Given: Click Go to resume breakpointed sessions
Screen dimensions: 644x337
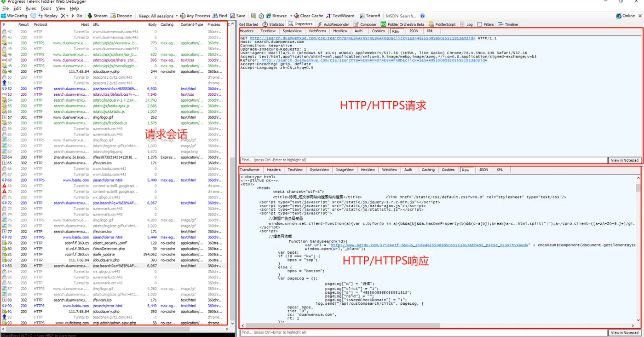Looking at the screenshot, I should (x=76, y=16).
